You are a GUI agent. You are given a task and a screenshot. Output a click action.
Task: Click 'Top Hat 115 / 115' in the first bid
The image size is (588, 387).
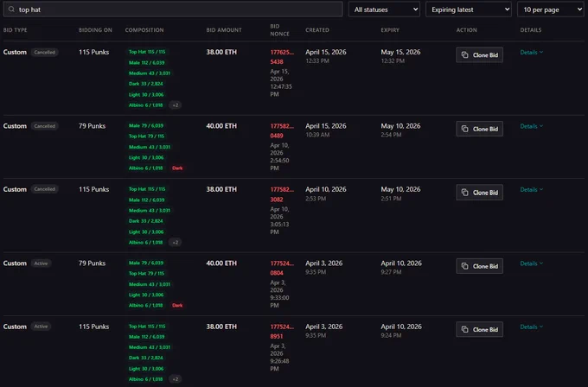pos(147,52)
